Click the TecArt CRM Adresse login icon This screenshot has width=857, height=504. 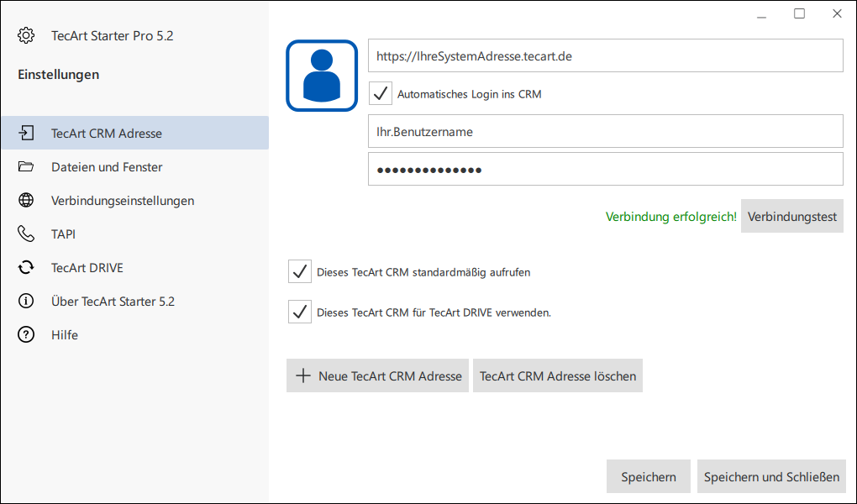coord(26,133)
